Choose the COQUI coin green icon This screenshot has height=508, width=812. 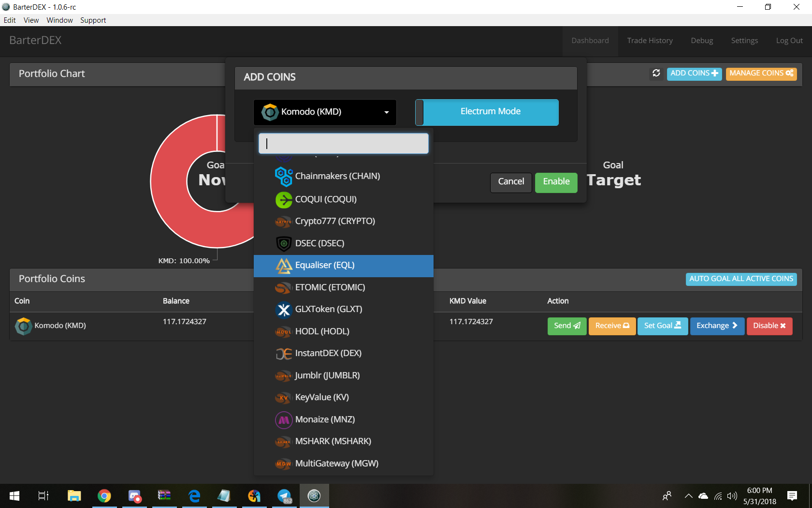[284, 199]
